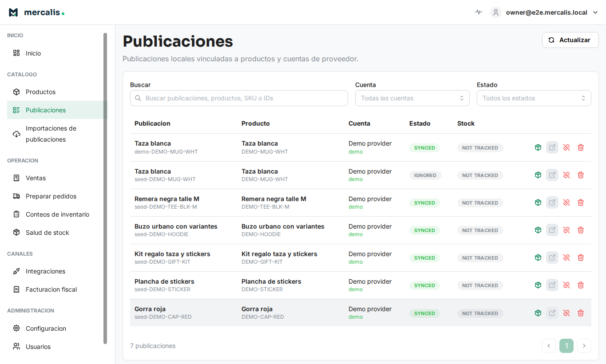Delete the Buzo urbano con variantes publication
The image size is (606, 364).
[x=581, y=230]
